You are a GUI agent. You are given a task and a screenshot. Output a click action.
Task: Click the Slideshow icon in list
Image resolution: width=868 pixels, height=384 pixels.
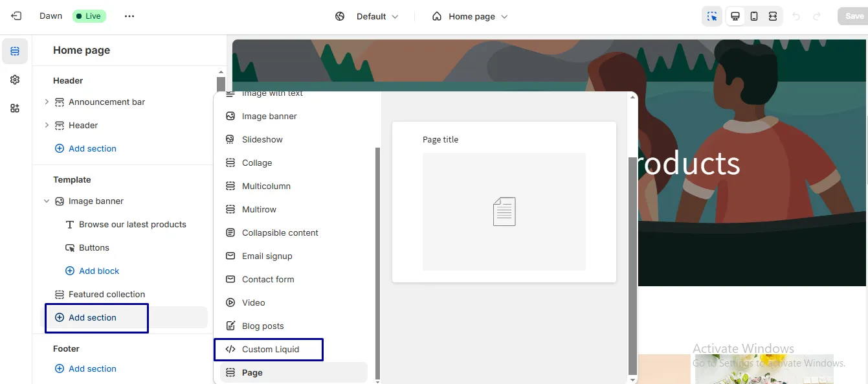coord(230,139)
